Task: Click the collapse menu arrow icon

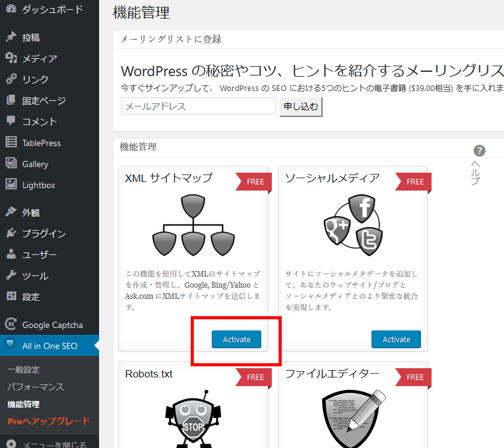Action: (x=11, y=444)
